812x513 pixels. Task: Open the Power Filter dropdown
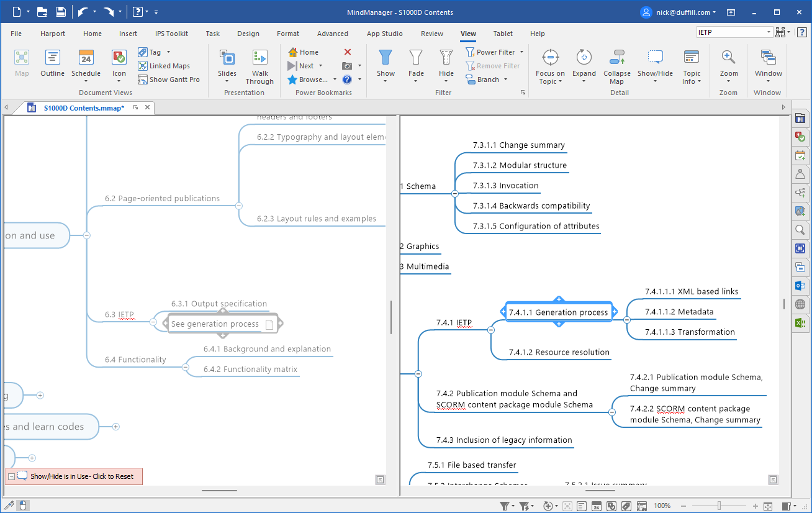(x=521, y=52)
